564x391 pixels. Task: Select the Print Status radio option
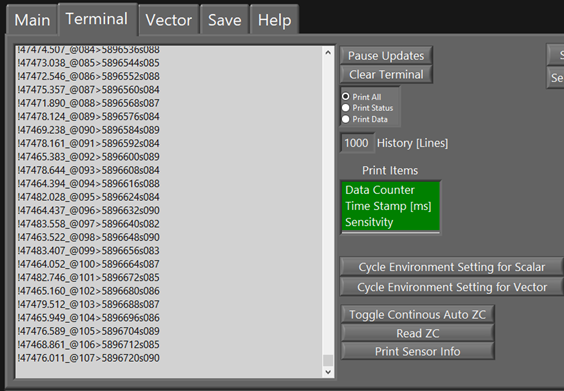[368, 108]
